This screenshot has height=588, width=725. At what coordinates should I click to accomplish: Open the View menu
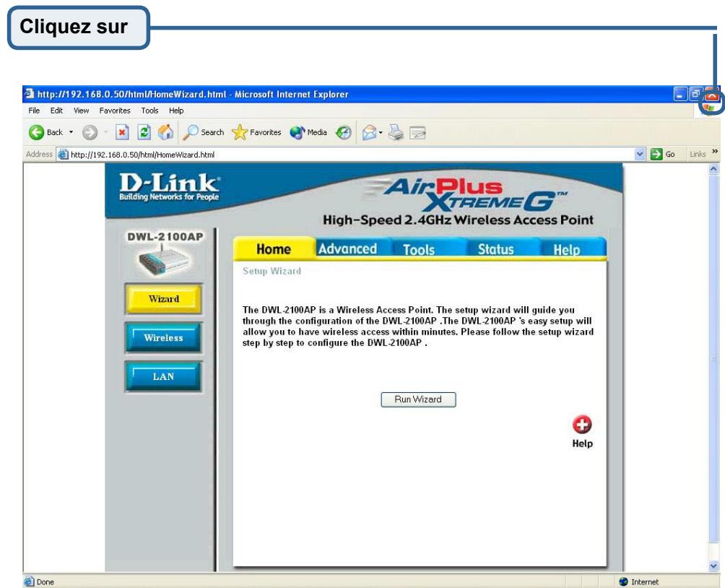pyautogui.click(x=82, y=111)
